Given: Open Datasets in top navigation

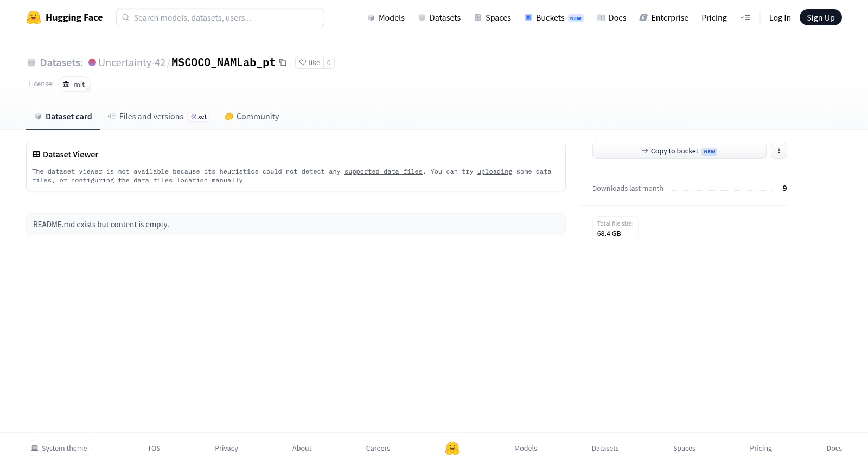Looking at the screenshot, I should coord(439,17).
